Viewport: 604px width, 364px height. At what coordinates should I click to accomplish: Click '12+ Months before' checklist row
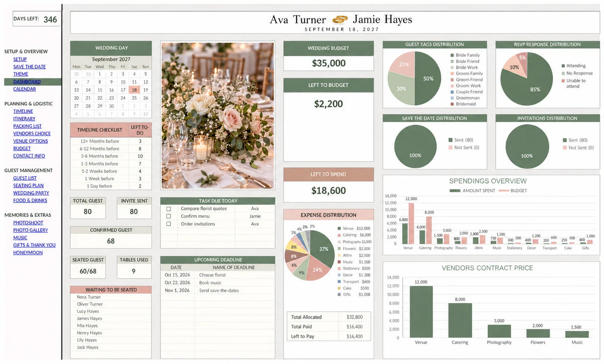(111, 141)
